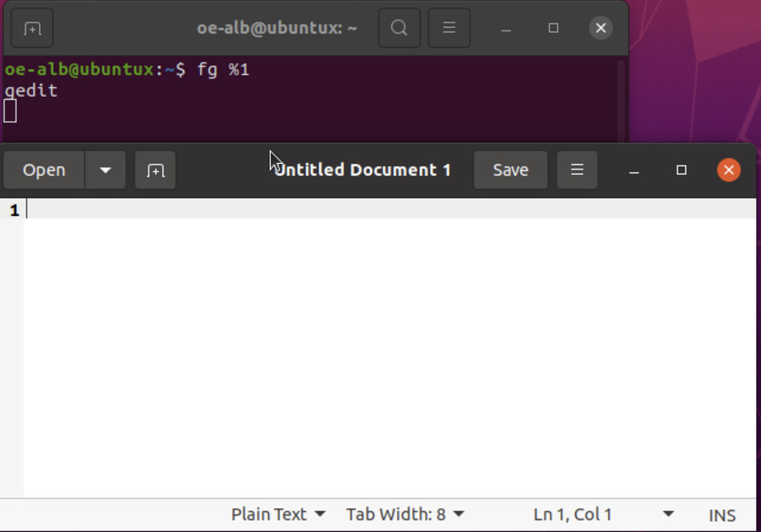Expand the Tab Width: 8 selector

pyautogui.click(x=404, y=514)
